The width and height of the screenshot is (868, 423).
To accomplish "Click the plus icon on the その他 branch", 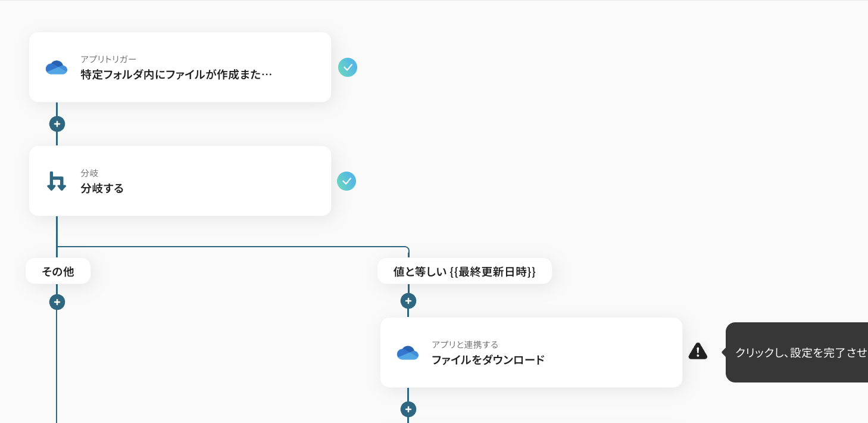I will (x=57, y=302).
